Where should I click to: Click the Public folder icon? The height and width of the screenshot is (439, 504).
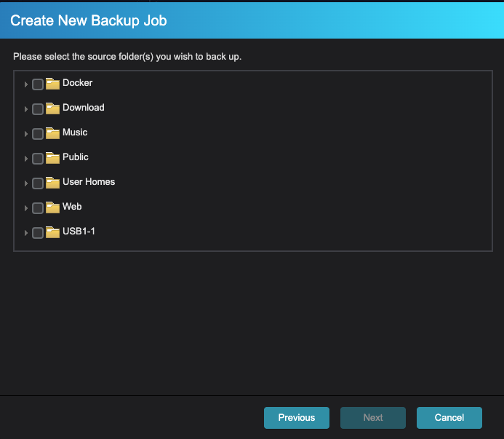[x=52, y=158]
